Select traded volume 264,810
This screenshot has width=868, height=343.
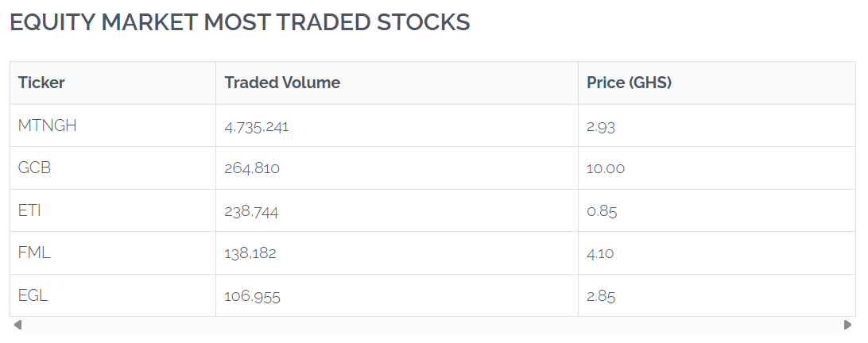click(252, 168)
